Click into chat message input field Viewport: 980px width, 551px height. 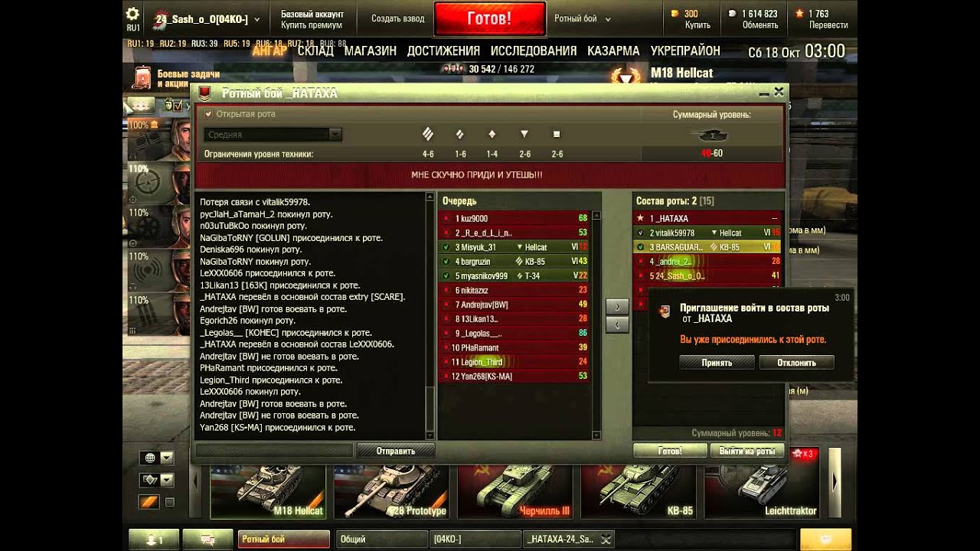[274, 451]
